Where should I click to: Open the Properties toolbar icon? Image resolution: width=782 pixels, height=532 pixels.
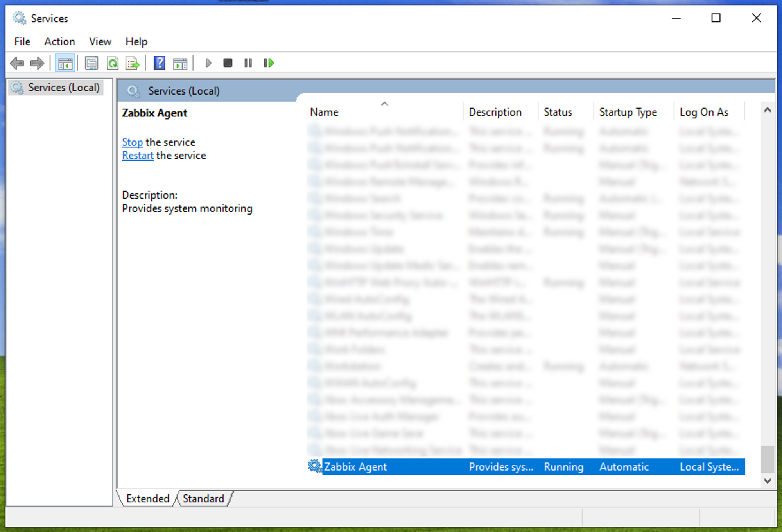click(x=91, y=63)
